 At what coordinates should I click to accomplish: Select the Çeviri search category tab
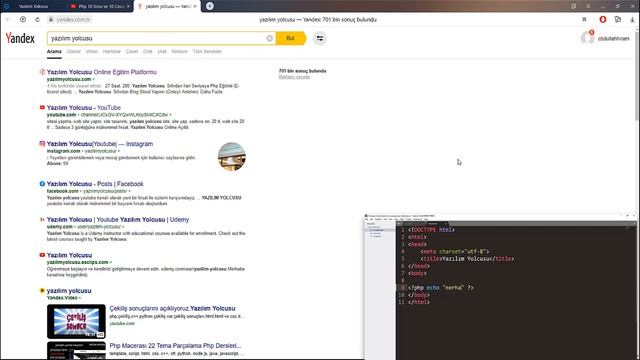[x=132, y=51]
